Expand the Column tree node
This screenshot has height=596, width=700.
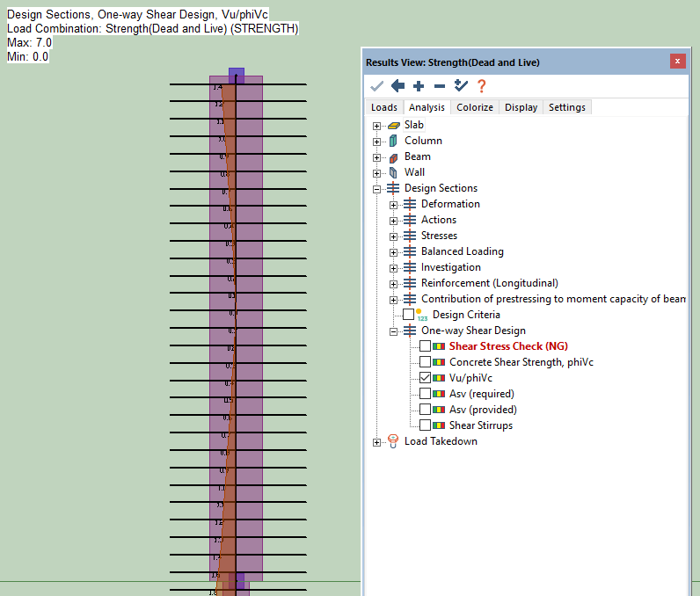[377, 142]
